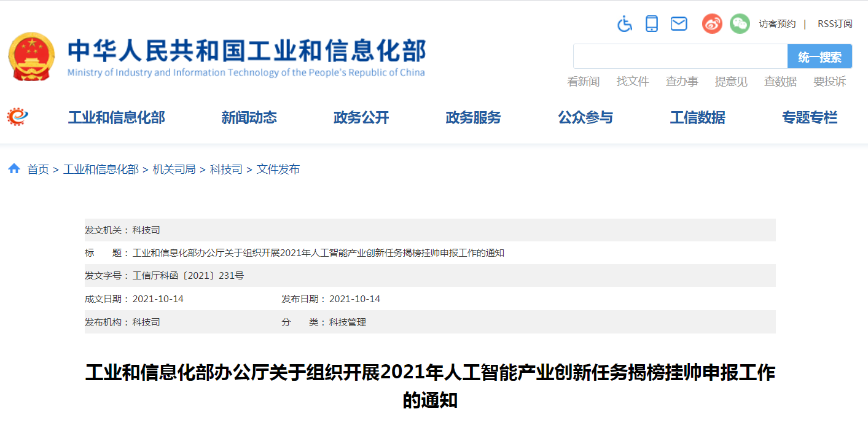The height and width of the screenshot is (425, 868).
Task: Click the 发布机构 value 科技司
Action: pyautogui.click(x=146, y=322)
